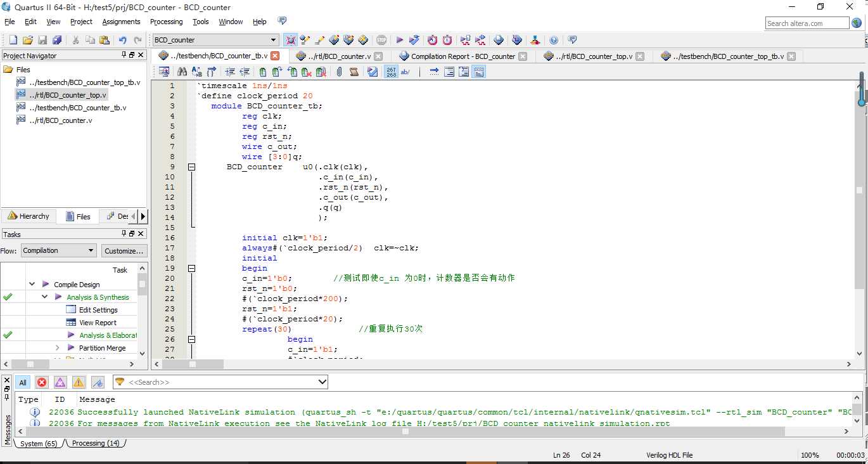Click the Customize... button
868x464 pixels.
tap(125, 250)
